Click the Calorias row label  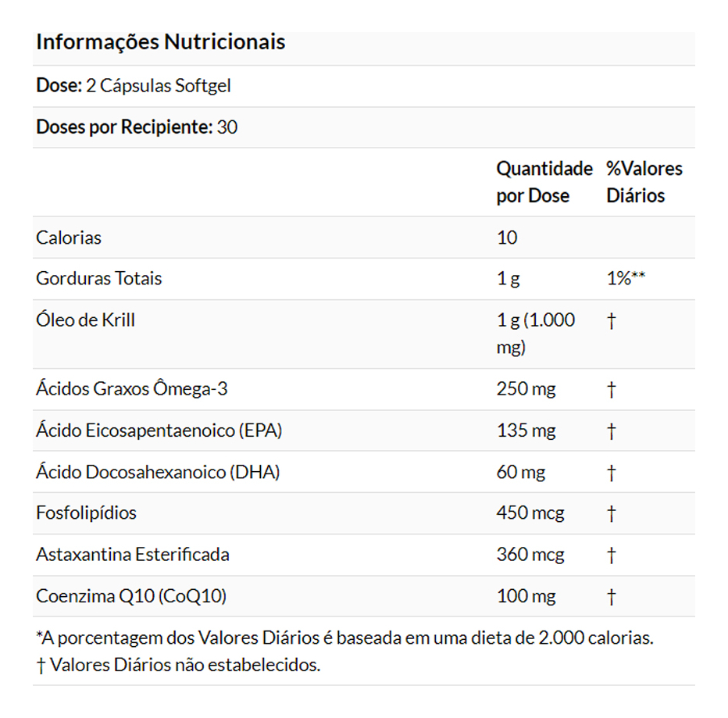(x=69, y=238)
